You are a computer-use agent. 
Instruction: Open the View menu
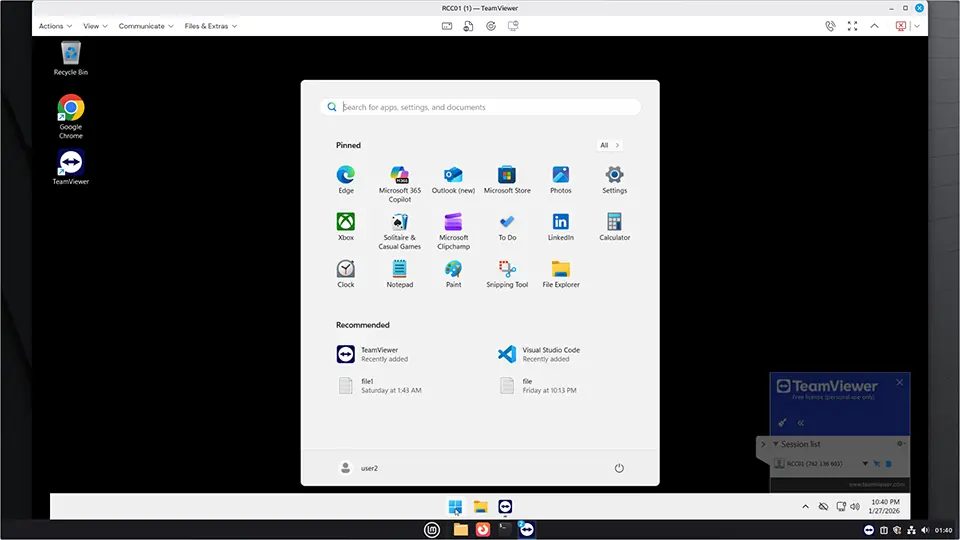click(95, 26)
